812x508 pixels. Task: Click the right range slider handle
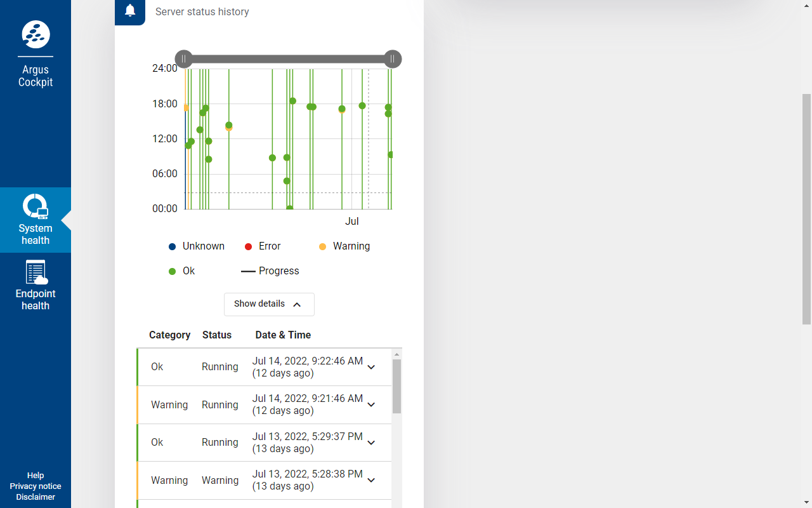pos(393,59)
